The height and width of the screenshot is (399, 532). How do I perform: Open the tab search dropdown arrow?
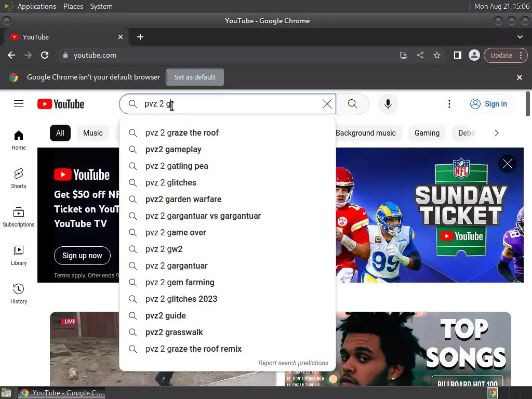(x=520, y=37)
